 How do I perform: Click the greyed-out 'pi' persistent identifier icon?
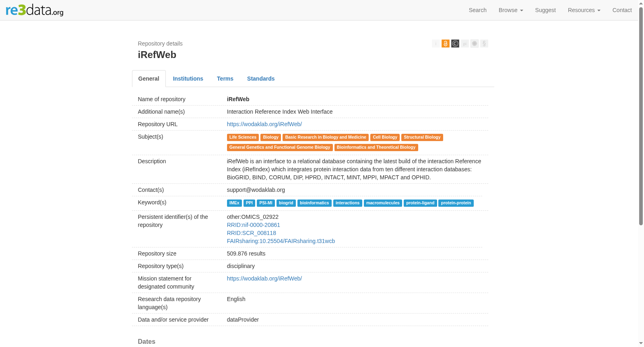click(x=465, y=44)
